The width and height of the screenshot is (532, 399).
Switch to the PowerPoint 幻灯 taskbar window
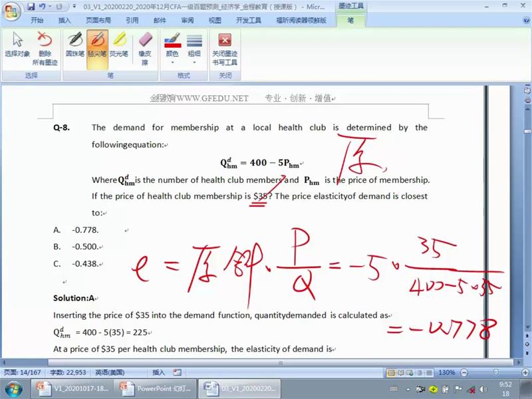coord(155,389)
